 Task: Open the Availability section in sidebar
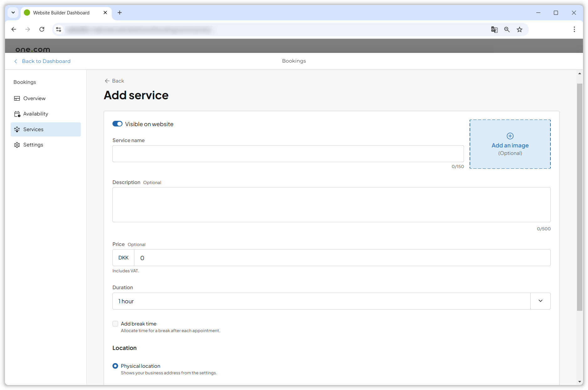coord(46,114)
